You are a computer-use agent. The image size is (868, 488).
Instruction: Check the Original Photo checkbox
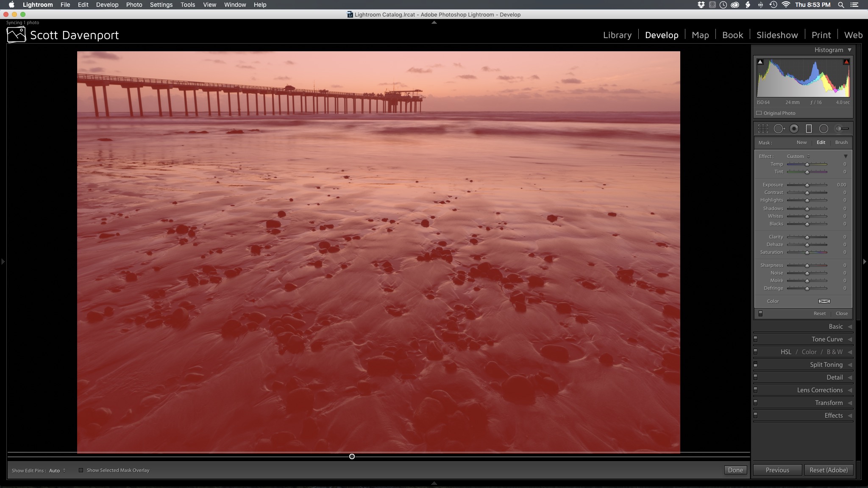coord(759,113)
